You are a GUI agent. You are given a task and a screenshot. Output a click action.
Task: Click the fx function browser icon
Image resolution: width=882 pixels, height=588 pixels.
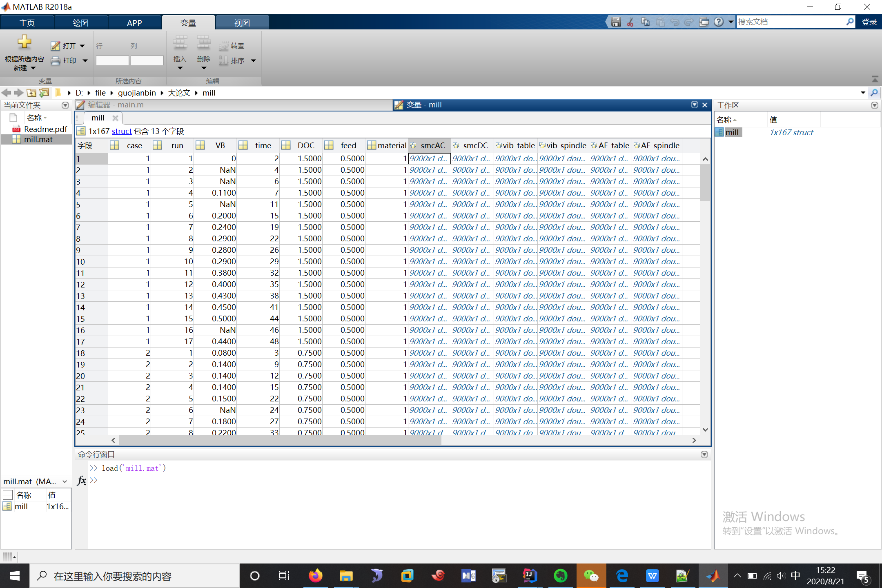[x=82, y=480]
